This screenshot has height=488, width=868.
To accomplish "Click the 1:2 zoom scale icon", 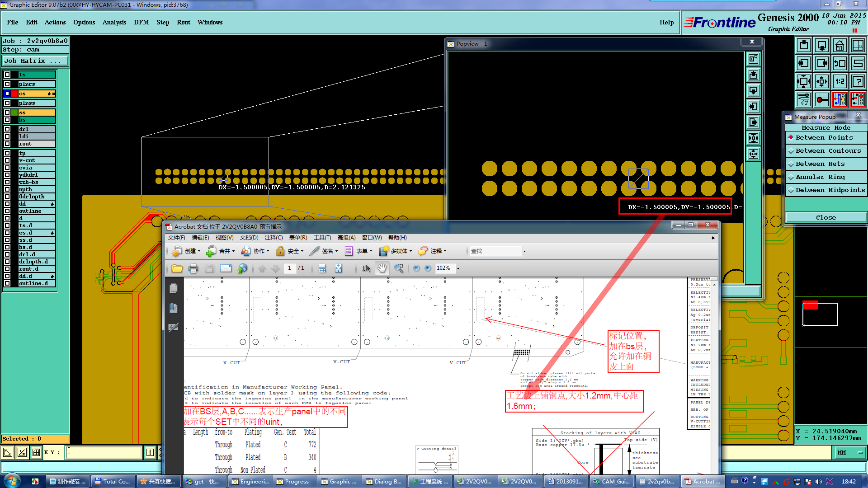I will click(x=840, y=81).
